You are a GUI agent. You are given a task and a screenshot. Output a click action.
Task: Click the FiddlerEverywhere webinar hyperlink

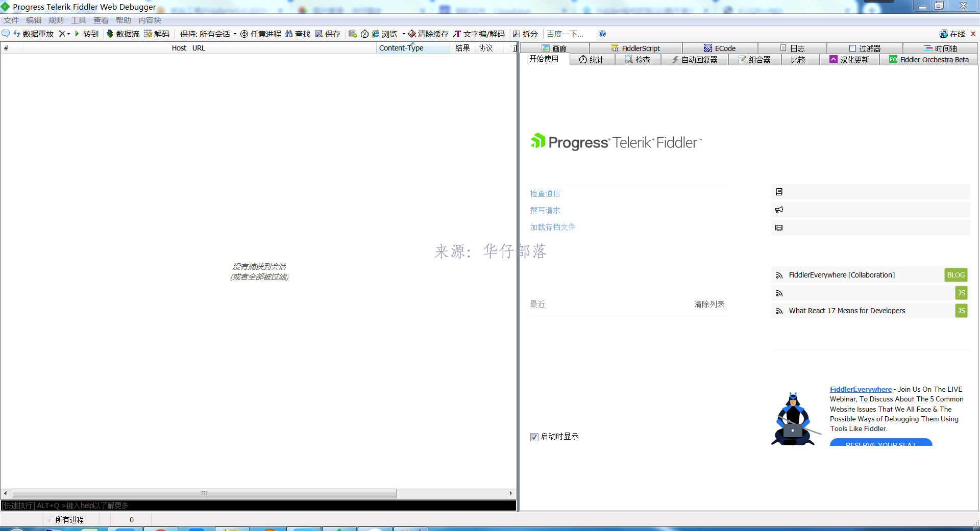(x=861, y=389)
